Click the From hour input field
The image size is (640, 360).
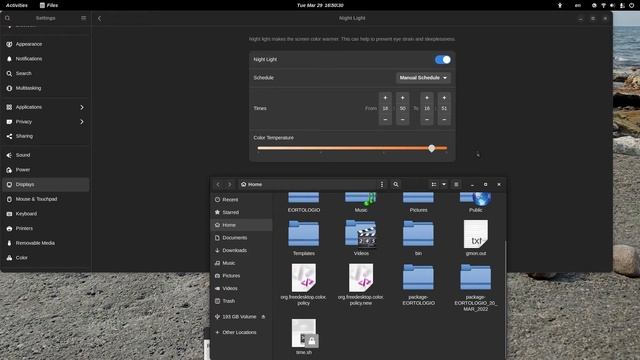385,109
